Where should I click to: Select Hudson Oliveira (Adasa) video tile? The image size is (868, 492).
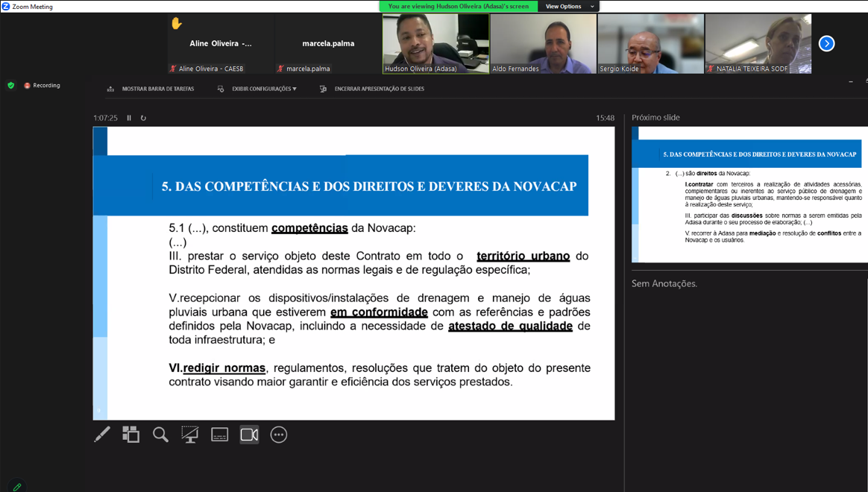(435, 44)
